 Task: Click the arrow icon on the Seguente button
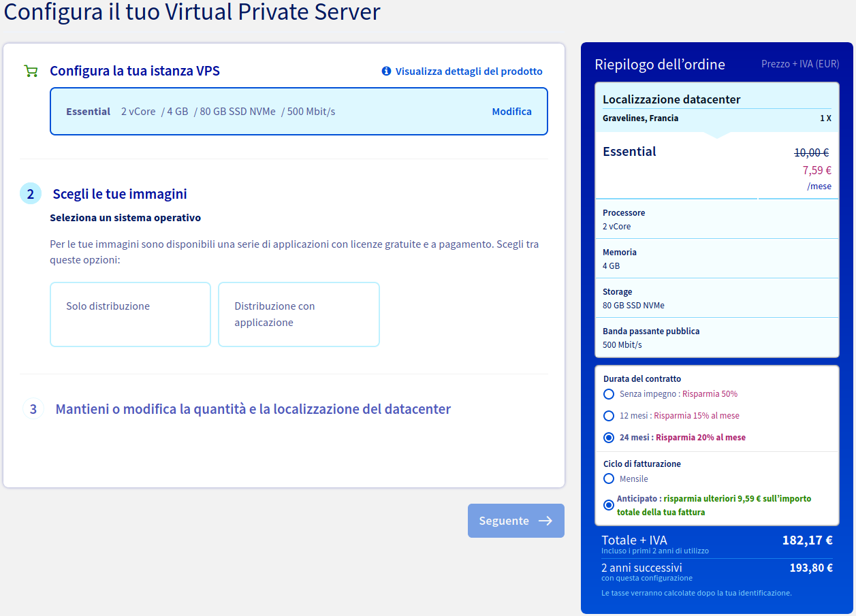coord(545,521)
